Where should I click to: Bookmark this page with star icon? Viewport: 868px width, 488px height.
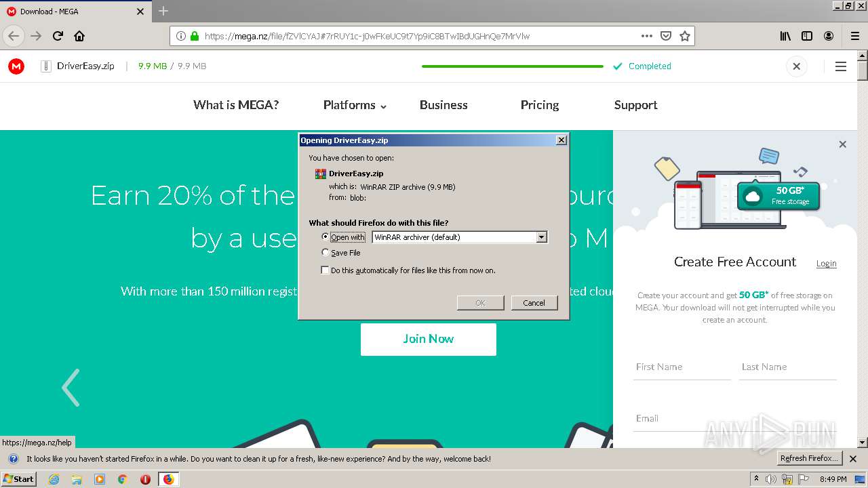pos(685,36)
